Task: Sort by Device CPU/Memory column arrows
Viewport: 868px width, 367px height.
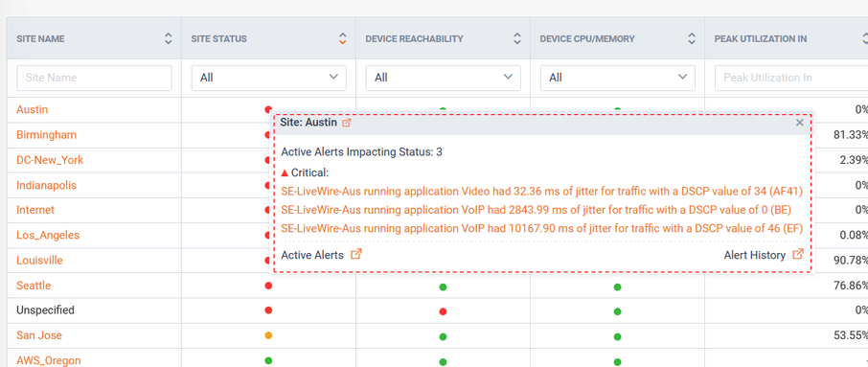Action: point(692,38)
